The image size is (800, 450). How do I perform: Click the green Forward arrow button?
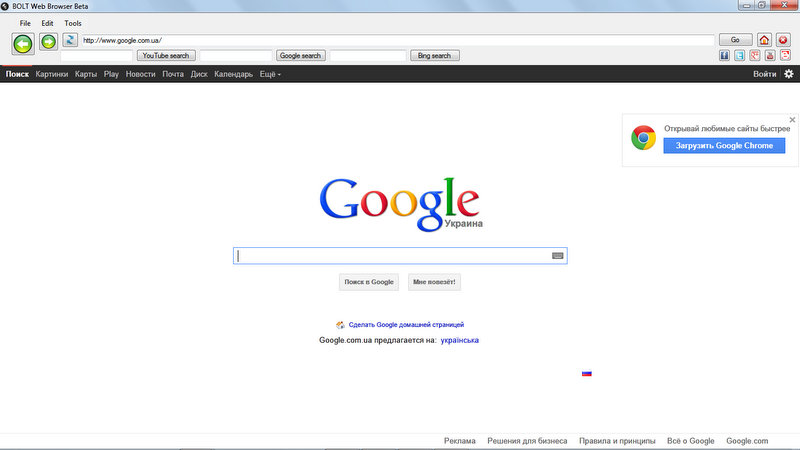point(48,42)
